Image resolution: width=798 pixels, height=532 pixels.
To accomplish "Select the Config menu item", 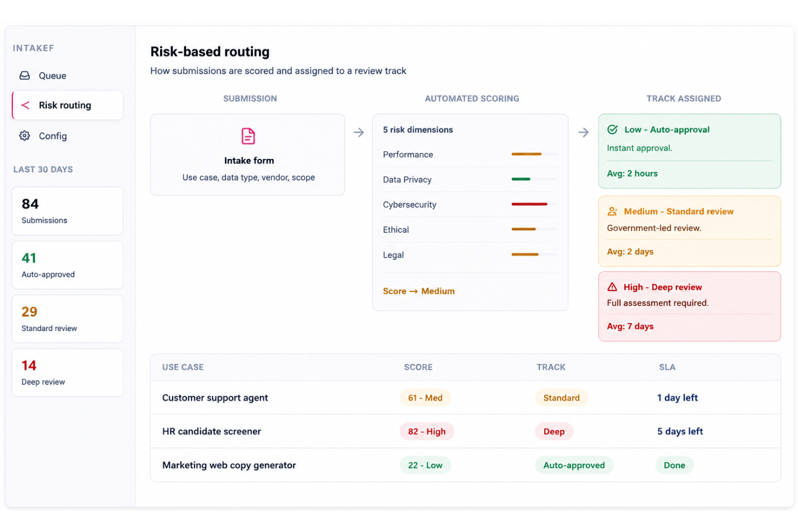I will 67,136.
